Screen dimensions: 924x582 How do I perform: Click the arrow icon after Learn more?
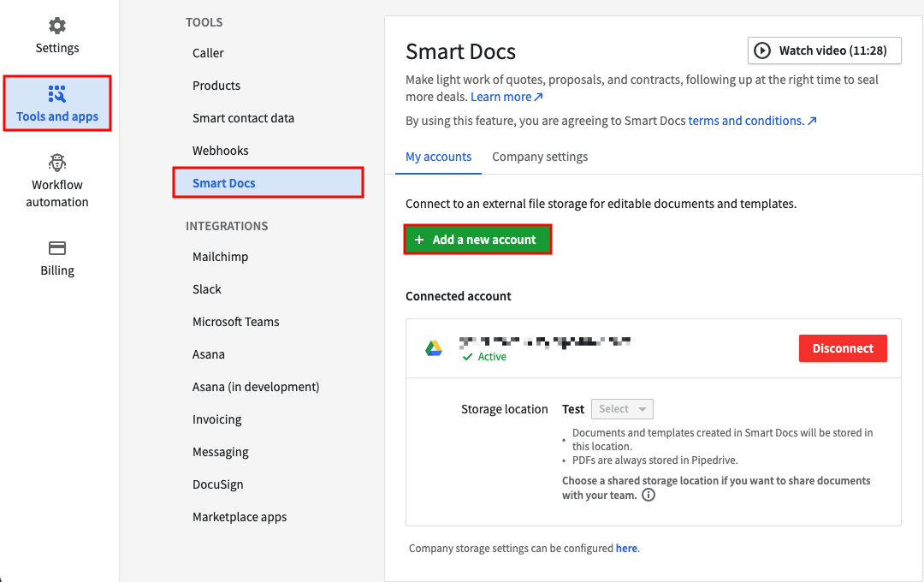coord(538,97)
